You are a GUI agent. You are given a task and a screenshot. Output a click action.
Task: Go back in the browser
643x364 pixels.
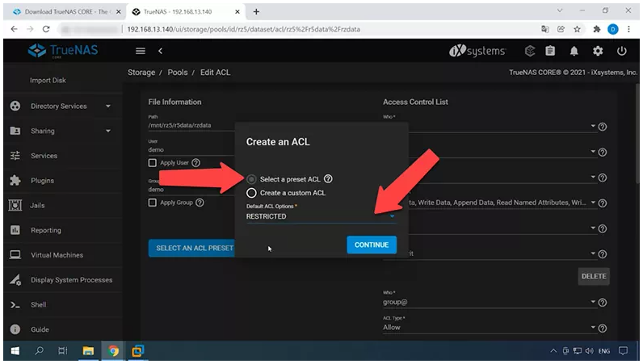[x=14, y=29]
